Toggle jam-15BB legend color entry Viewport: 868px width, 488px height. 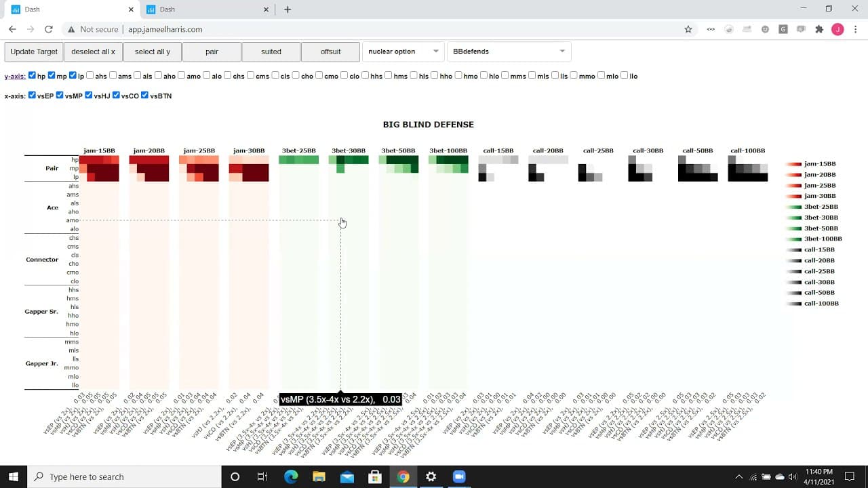tap(811, 164)
